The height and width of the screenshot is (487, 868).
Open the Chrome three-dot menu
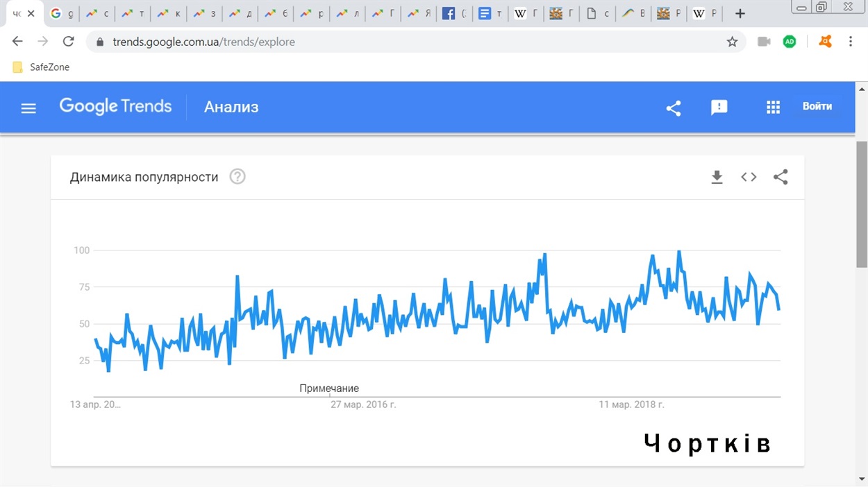(x=851, y=42)
